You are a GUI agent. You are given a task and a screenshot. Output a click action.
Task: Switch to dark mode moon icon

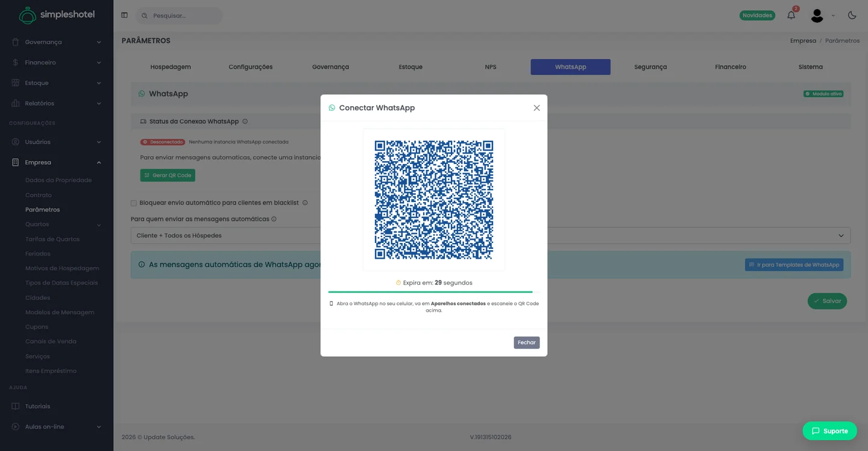click(x=852, y=15)
